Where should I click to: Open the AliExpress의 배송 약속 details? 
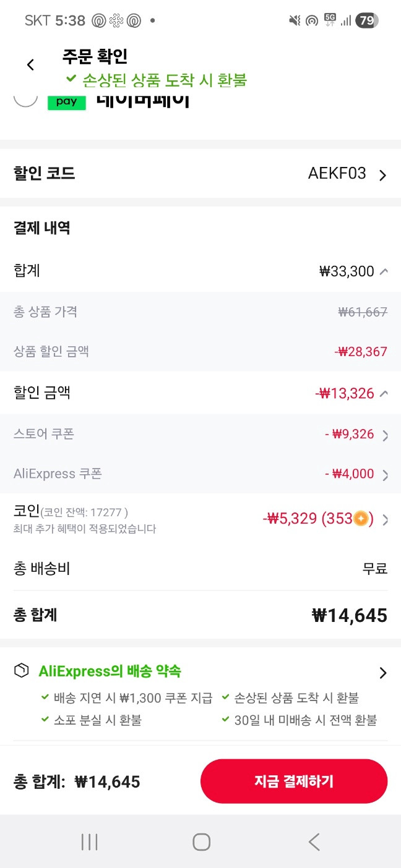[382, 673]
